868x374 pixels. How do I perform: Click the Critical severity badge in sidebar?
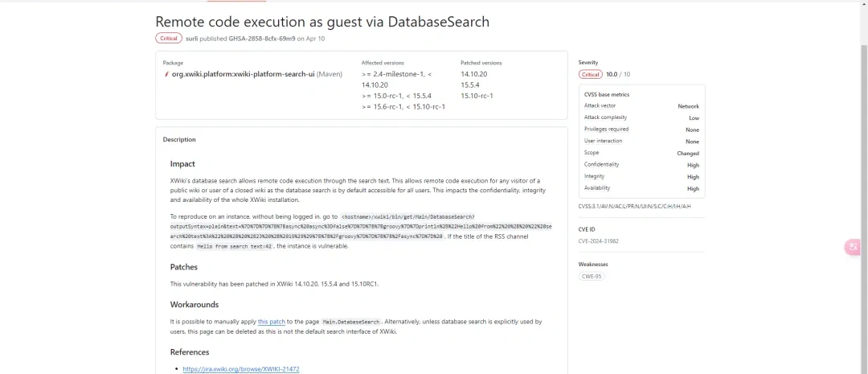pos(591,74)
